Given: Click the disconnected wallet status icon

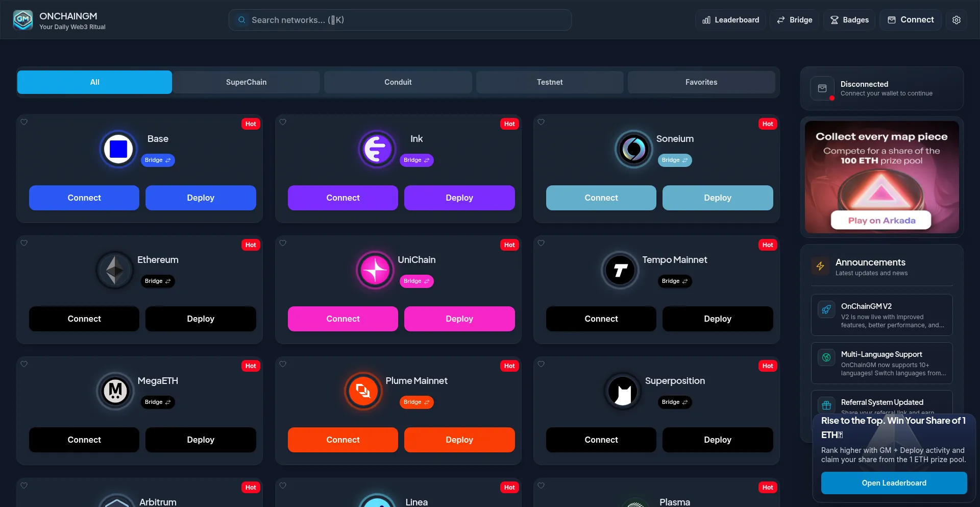Looking at the screenshot, I should click(x=822, y=88).
